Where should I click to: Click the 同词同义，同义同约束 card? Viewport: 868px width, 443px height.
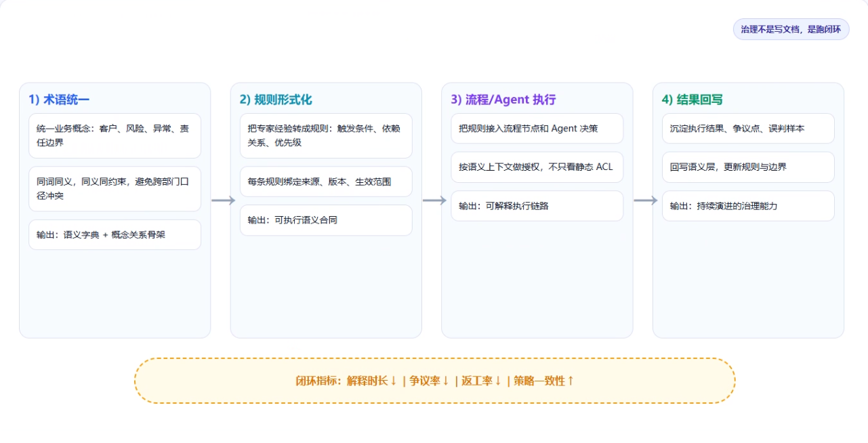(x=115, y=188)
